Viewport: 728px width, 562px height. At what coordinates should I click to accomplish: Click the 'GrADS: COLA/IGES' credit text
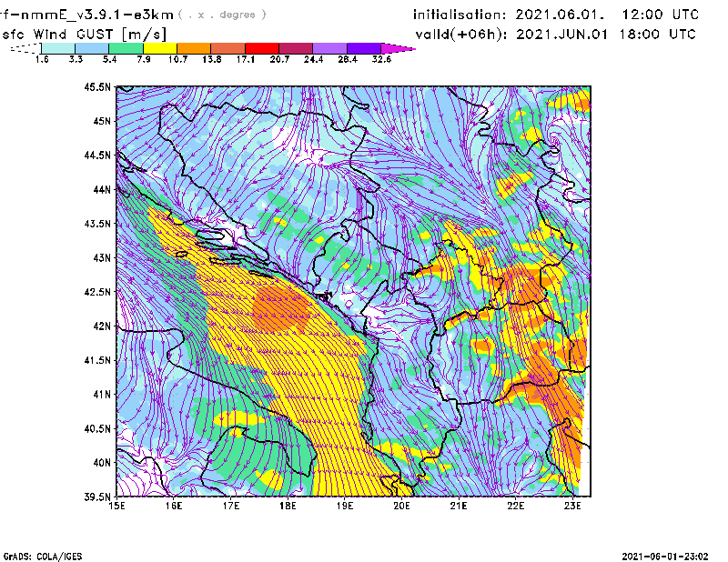click(x=43, y=557)
